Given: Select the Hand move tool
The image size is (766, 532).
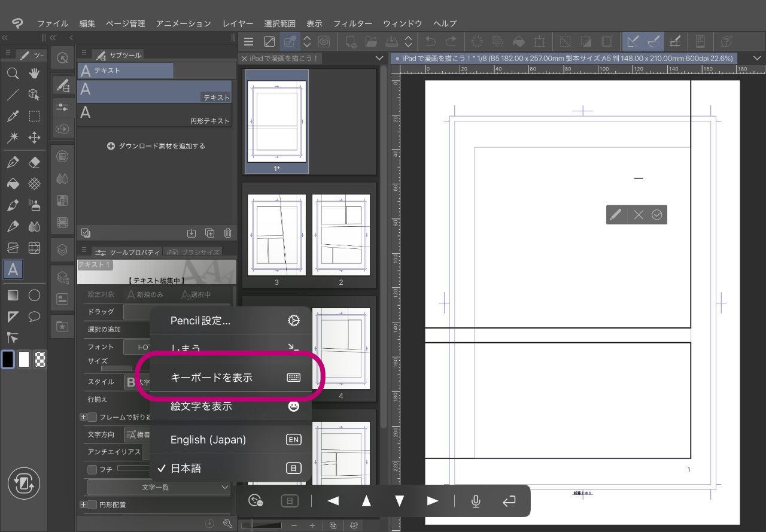Looking at the screenshot, I should click(35, 74).
